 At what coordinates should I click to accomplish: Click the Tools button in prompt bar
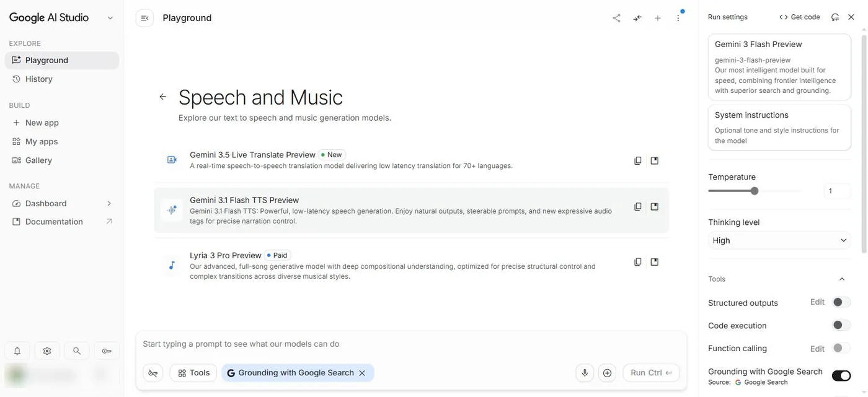point(193,373)
